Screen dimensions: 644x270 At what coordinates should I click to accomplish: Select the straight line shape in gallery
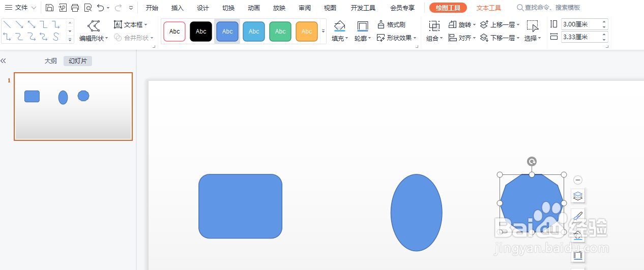[x=7, y=24]
